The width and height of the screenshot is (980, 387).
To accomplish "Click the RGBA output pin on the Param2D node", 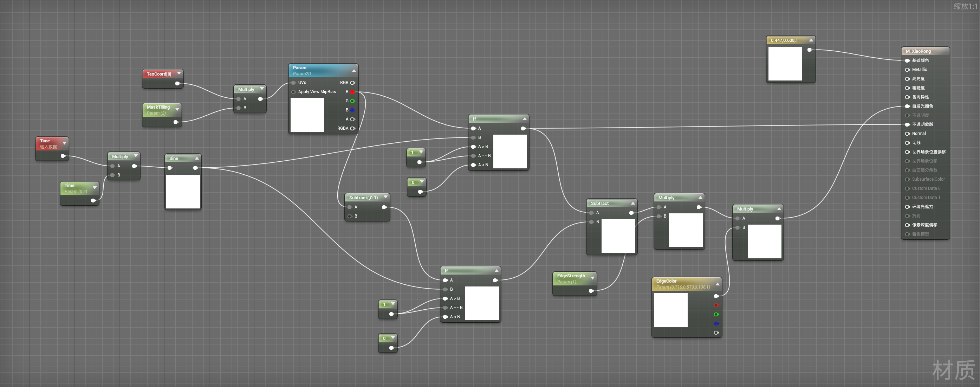I will coord(353,128).
